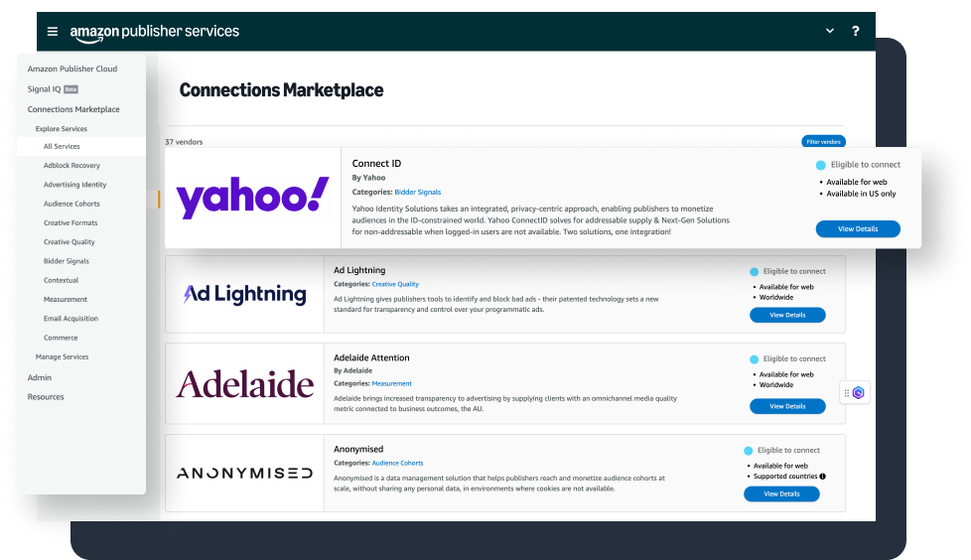Click View Details for Adelaide Attention
The height and width of the screenshot is (560, 971).
787,406
